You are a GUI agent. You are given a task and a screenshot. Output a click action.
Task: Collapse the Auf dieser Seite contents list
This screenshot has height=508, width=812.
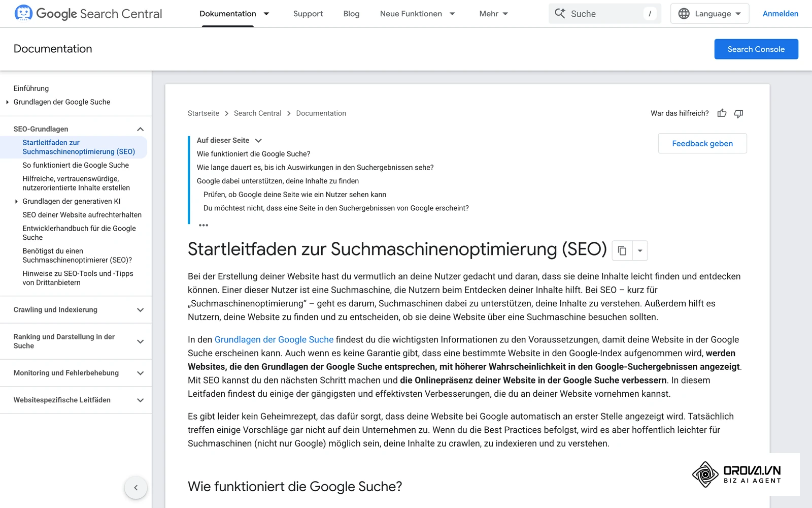(258, 141)
